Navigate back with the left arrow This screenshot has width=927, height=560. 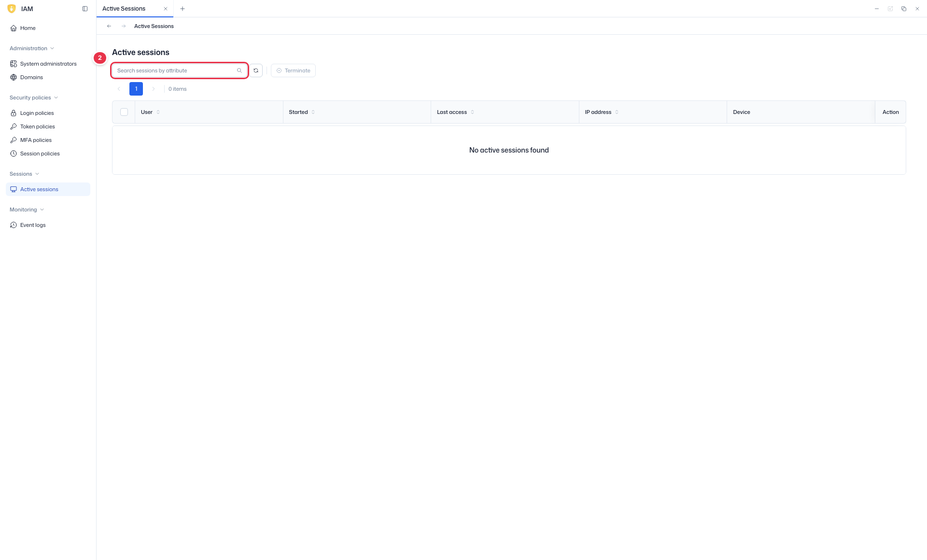[109, 26]
